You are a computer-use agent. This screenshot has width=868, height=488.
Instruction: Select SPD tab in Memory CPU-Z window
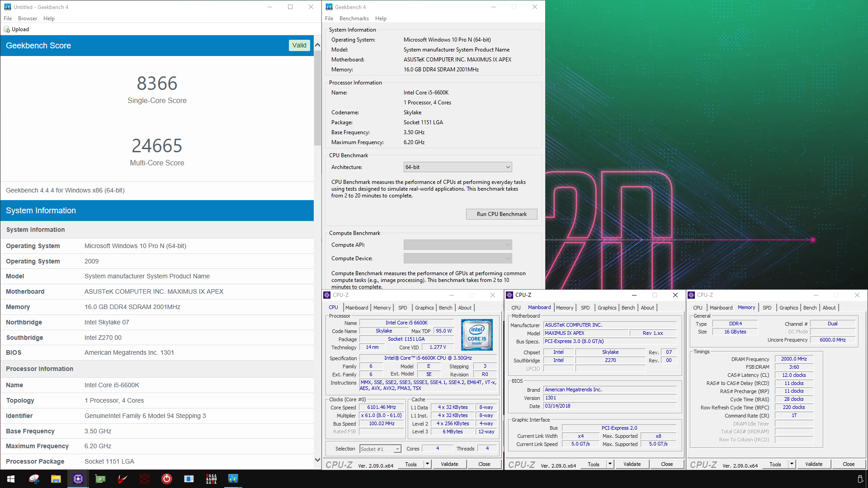pyautogui.click(x=767, y=308)
